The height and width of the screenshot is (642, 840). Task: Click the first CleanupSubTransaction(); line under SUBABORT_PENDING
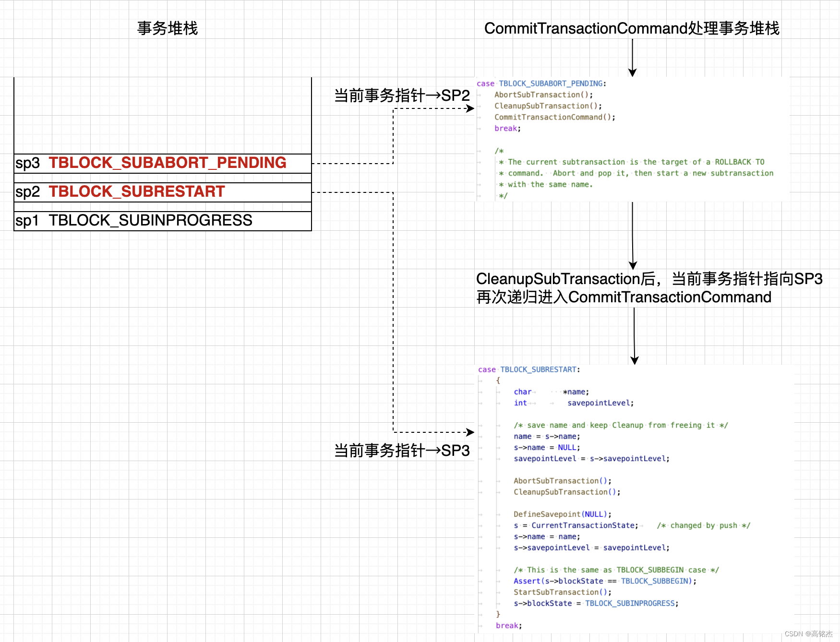tap(548, 106)
